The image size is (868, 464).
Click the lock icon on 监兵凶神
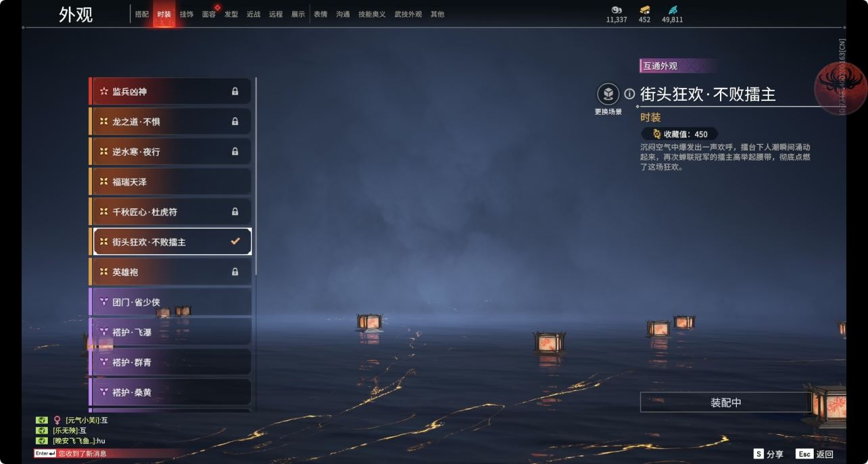[x=235, y=91]
